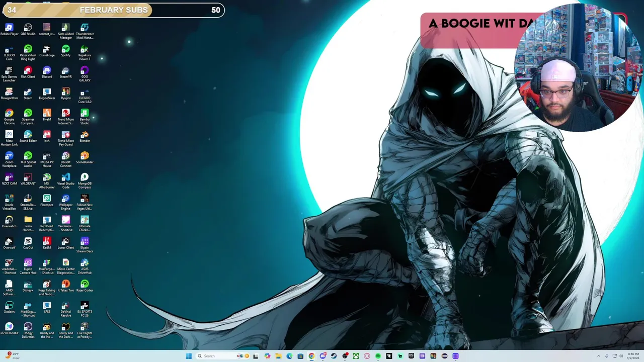The height and width of the screenshot is (362, 644).
Task: Select the Elgato Camera Hub icon
Action: pyautogui.click(x=28, y=266)
